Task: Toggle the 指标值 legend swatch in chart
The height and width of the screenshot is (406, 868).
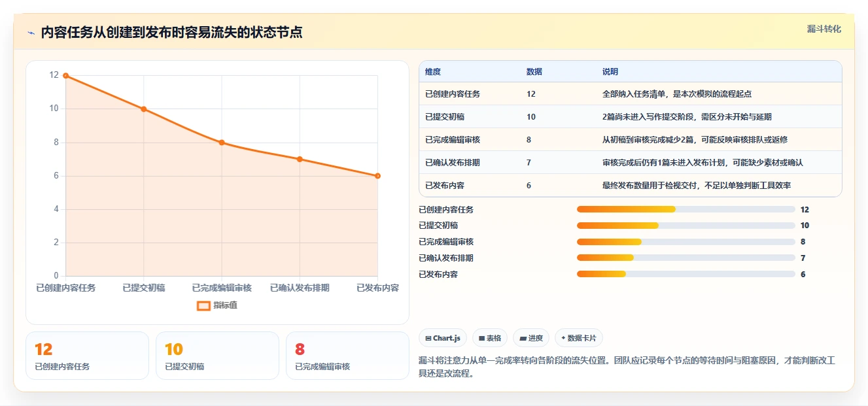Action: [x=203, y=305]
